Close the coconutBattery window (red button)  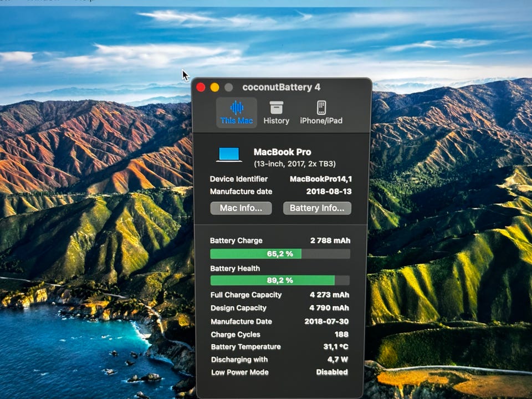pos(201,88)
